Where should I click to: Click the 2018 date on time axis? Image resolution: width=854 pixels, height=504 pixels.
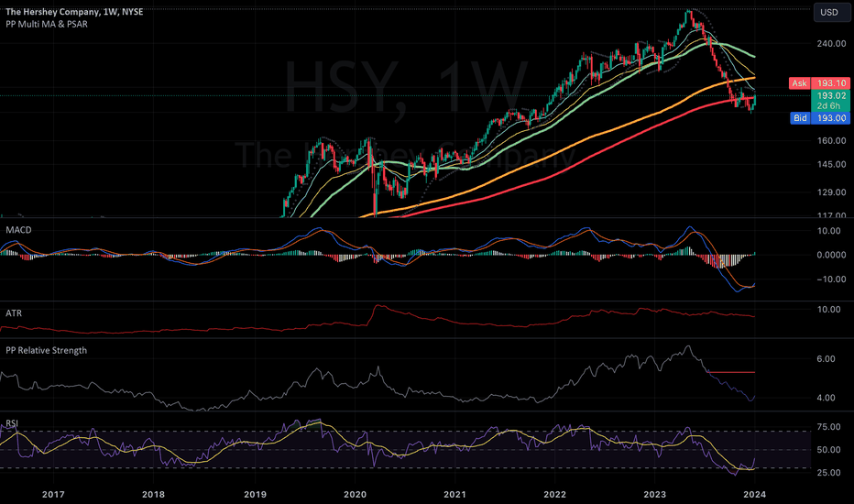tap(153, 494)
